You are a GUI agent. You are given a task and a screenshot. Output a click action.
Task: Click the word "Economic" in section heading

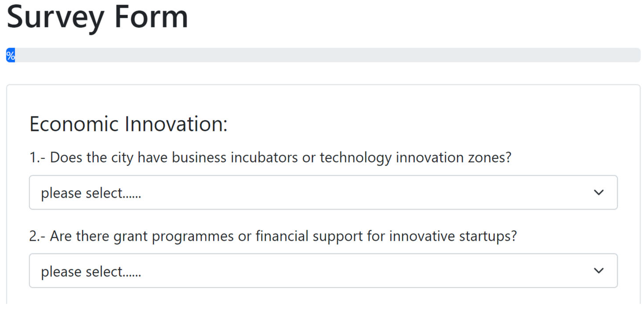(x=74, y=124)
